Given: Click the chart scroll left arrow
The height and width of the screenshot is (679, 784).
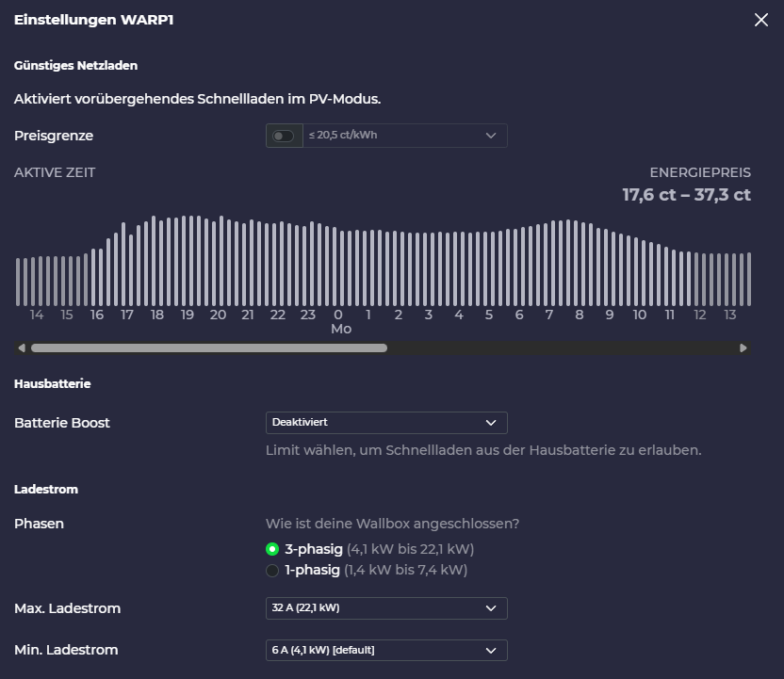Looking at the screenshot, I should [x=22, y=348].
